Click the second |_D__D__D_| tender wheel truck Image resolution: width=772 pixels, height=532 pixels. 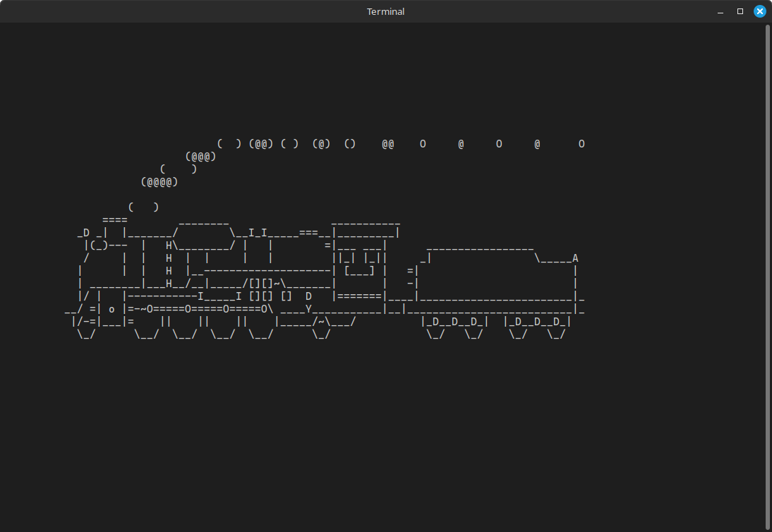[537, 322]
